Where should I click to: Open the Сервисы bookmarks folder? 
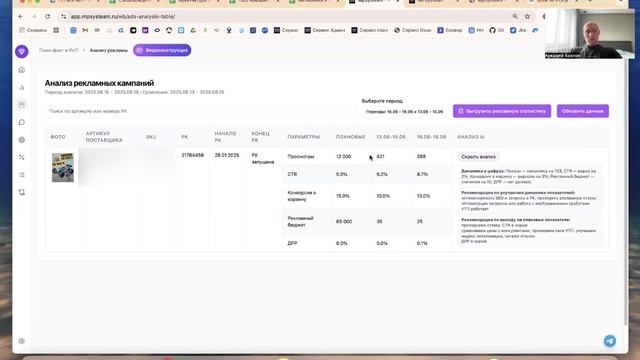click(x=33, y=30)
